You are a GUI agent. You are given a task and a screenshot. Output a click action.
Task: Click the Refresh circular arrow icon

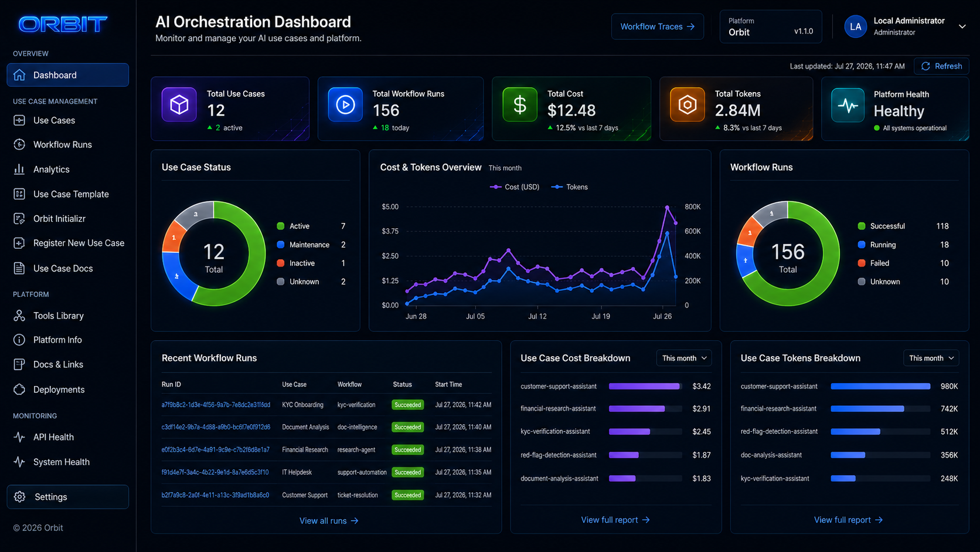point(925,66)
